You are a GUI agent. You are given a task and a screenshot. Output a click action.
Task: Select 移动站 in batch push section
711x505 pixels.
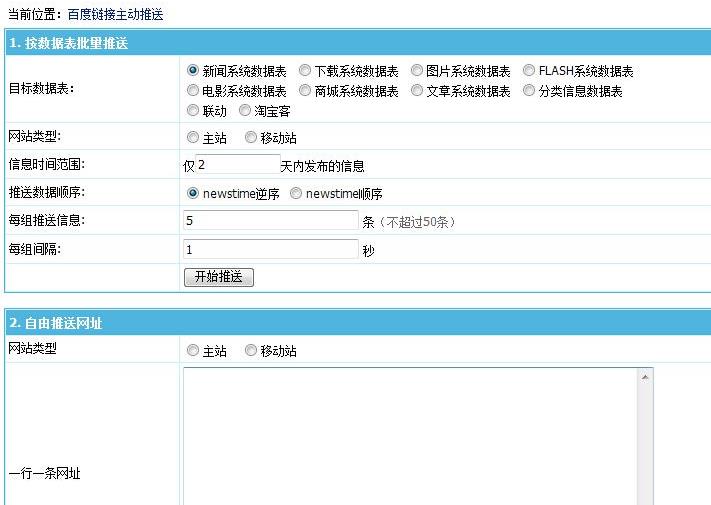pyautogui.click(x=251, y=138)
